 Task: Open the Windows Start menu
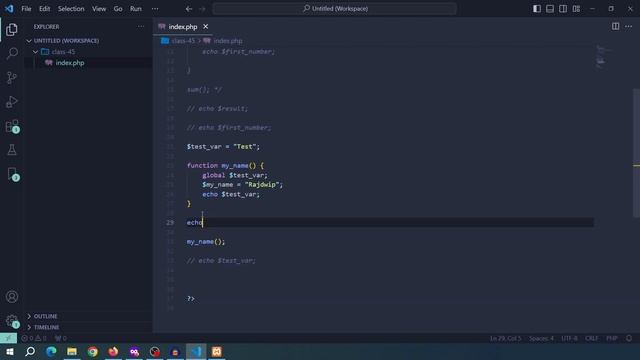click(x=9, y=351)
